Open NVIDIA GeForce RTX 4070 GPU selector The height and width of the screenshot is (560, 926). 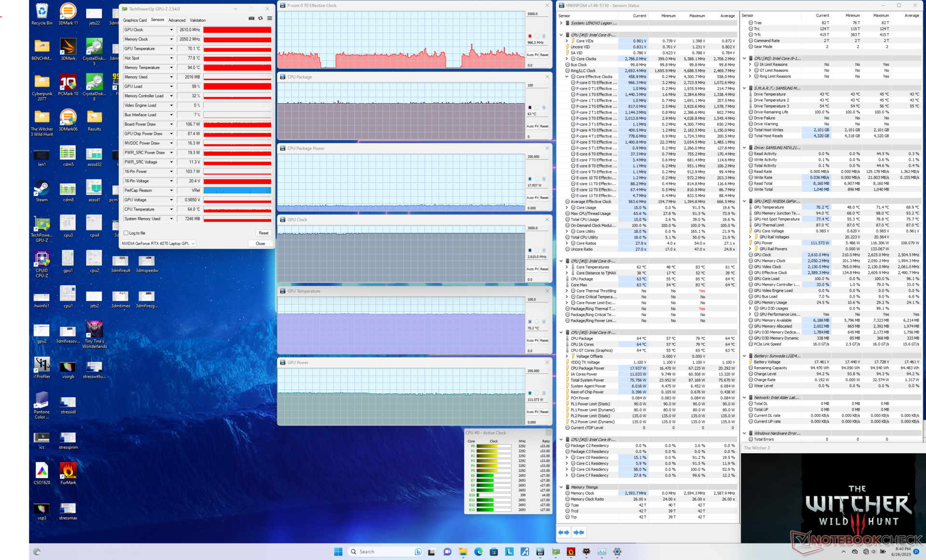pyautogui.click(x=158, y=243)
